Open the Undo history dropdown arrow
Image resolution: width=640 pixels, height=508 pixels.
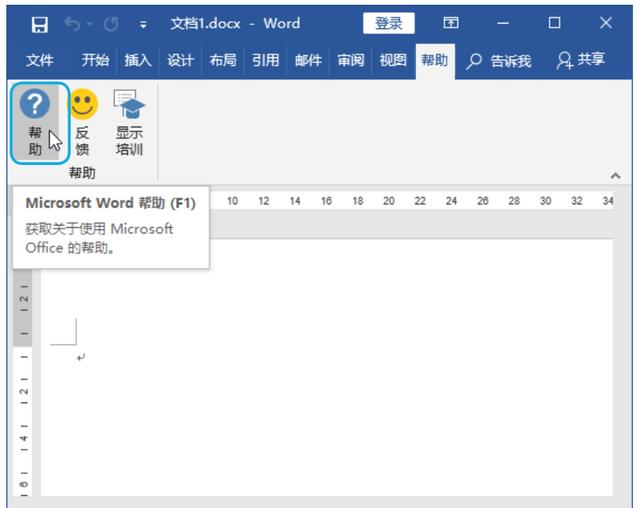click(x=90, y=24)
